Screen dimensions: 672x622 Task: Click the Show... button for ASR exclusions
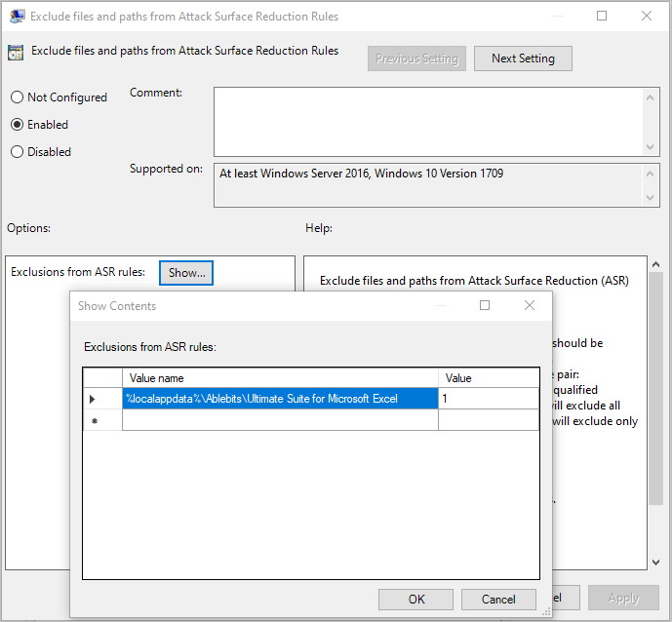click(186, 273)
